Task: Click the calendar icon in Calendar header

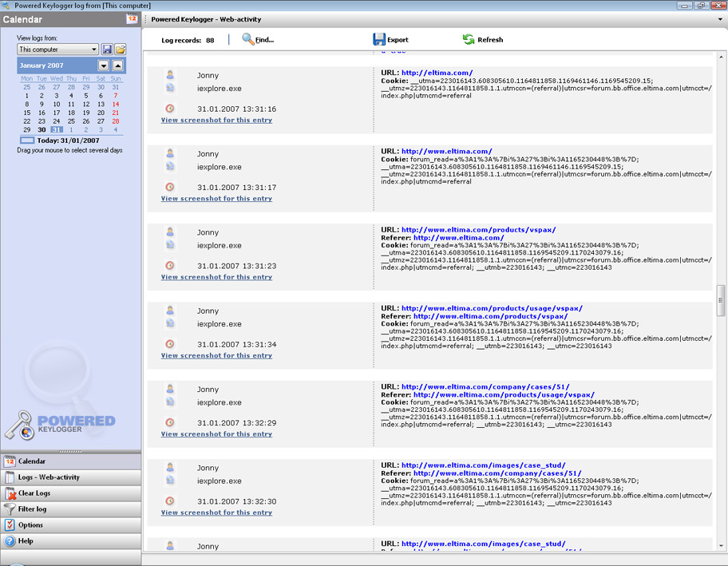Action: (x=132, y=18)
